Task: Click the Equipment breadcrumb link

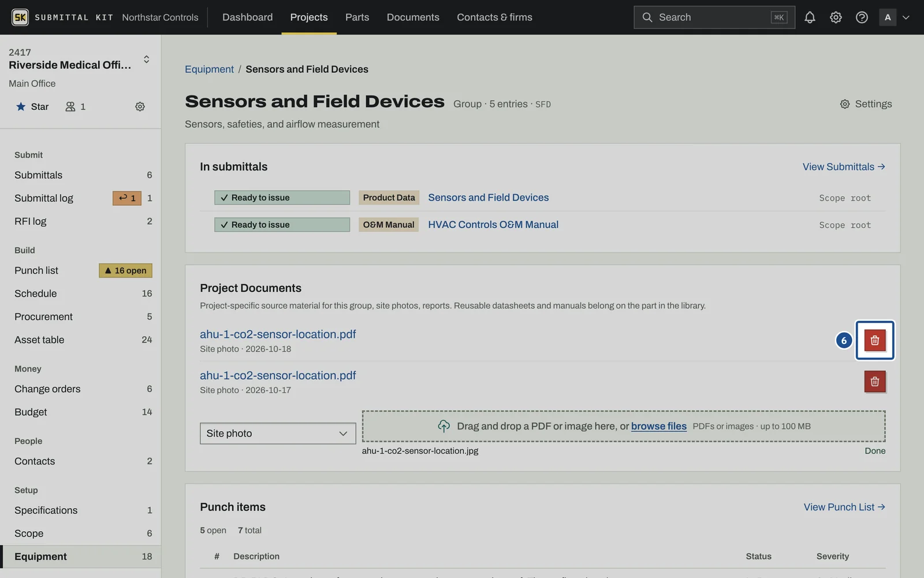Action: click(209, 69)
